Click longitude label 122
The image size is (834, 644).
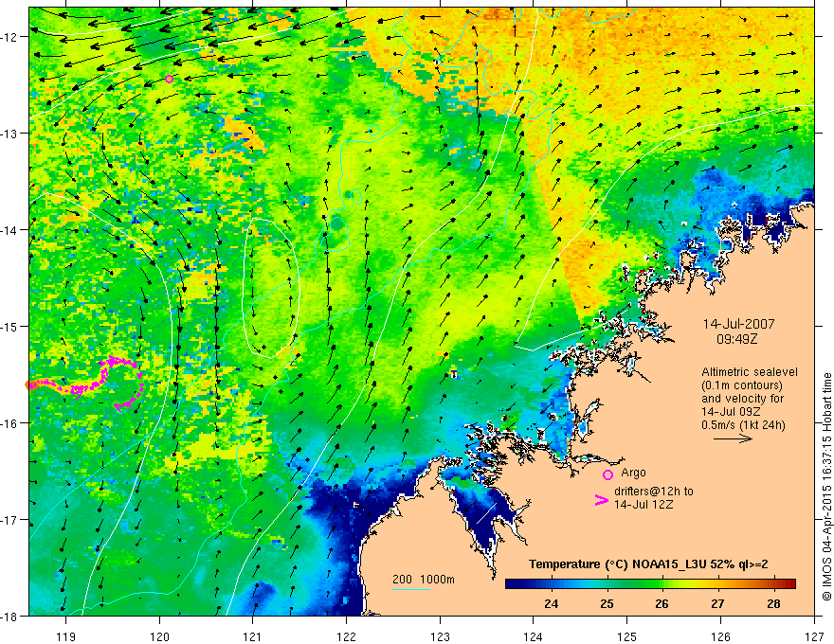point(346,636)
